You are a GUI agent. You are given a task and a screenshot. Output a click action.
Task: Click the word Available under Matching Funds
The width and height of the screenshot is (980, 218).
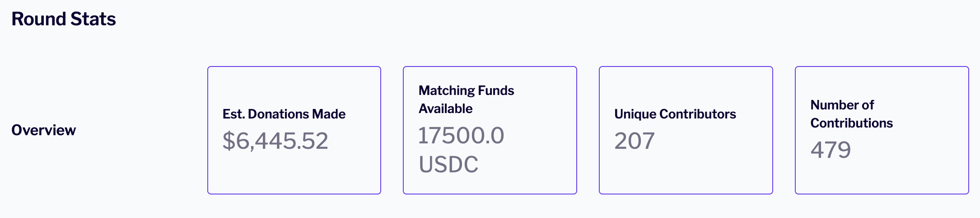(445, 109)
